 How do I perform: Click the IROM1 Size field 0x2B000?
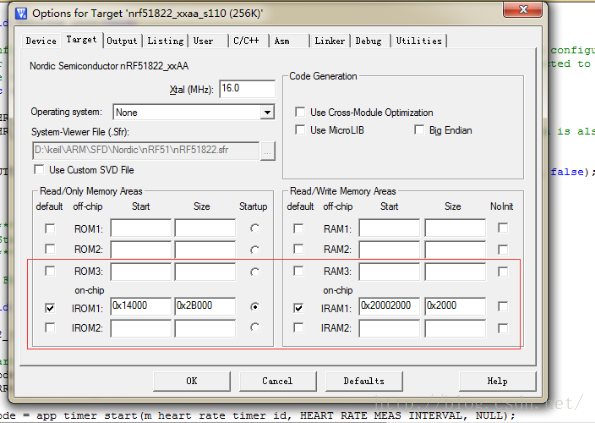point(205,306)
